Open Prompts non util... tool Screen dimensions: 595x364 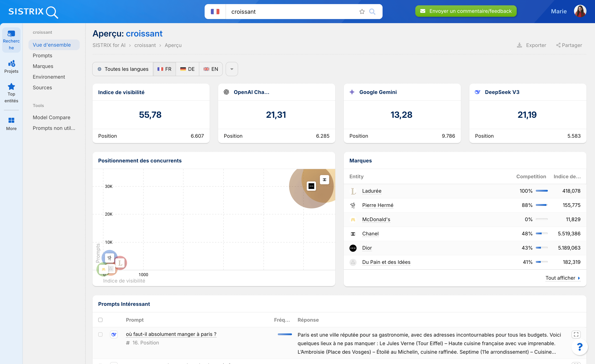(54, 128)
